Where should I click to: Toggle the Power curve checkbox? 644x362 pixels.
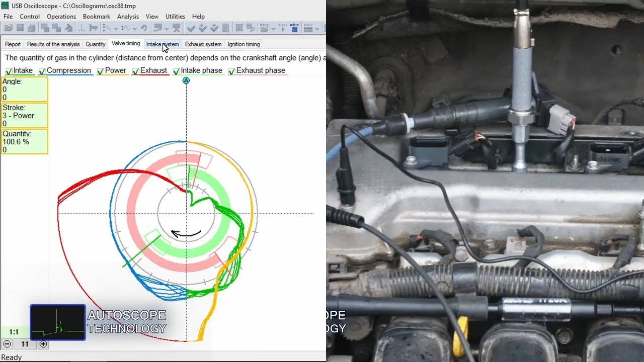click(x=100, y=71)
